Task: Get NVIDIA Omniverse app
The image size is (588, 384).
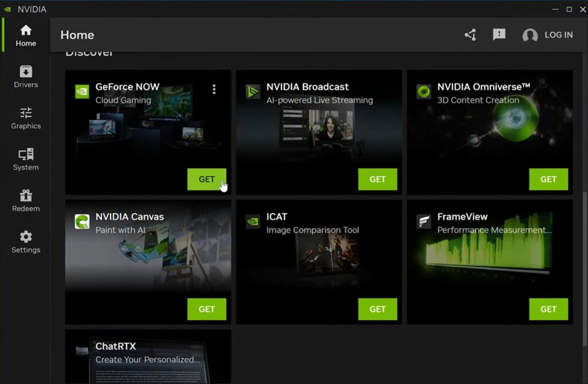Action: (x=548, y=179)
